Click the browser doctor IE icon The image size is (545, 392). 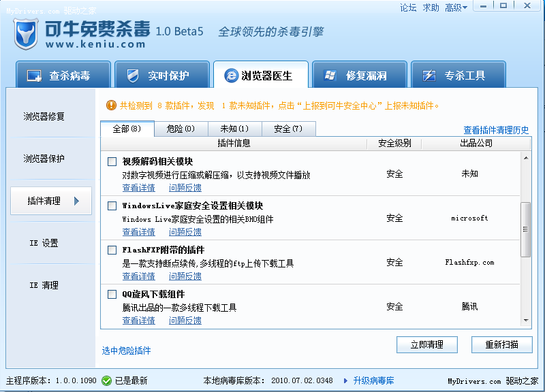pyautogui.click(x=232, y=76)
